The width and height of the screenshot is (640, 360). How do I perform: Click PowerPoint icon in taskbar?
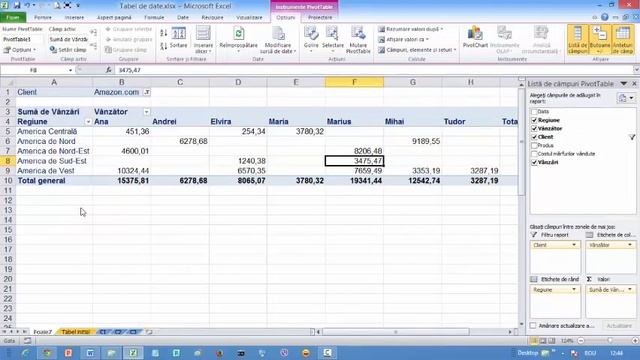coord(69,353)
